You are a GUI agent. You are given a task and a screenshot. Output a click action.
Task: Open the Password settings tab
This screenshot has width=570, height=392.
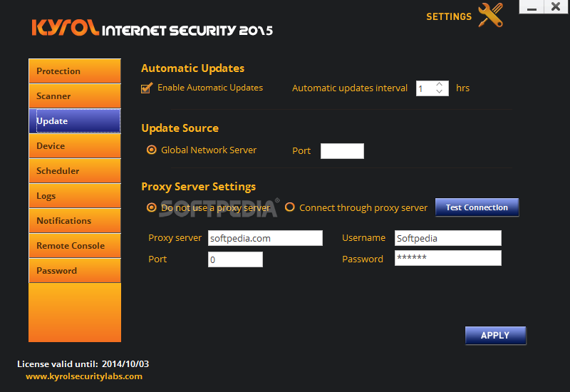pyautogui.click(x=75, y=271)
